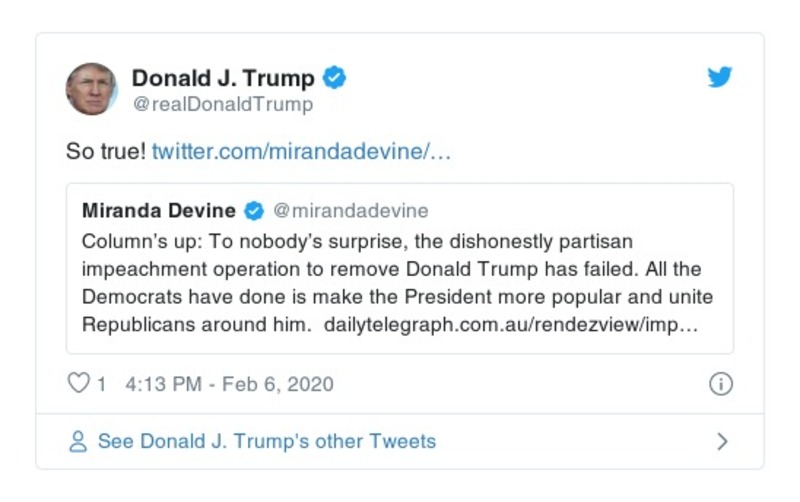This screenshot has height=502, width=800.
Task: Follow the twitter.com/mirandadevine/… link
Action: [x=302, y=154]
